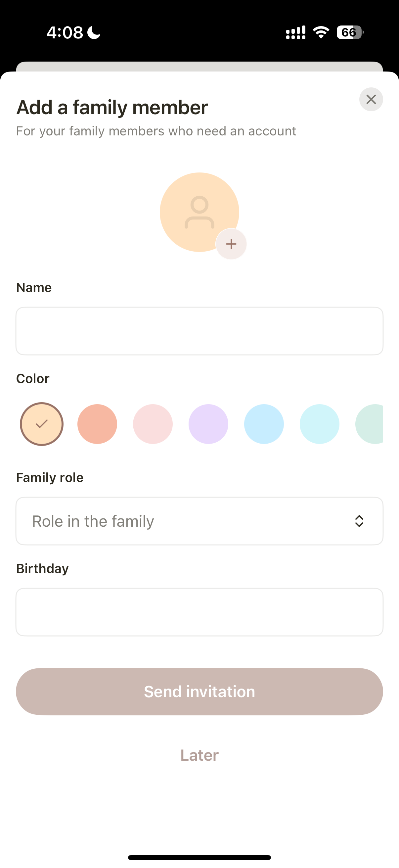Tap the moon Focus mode icon
The image size is (399, 868).
(x=94, y=33)
